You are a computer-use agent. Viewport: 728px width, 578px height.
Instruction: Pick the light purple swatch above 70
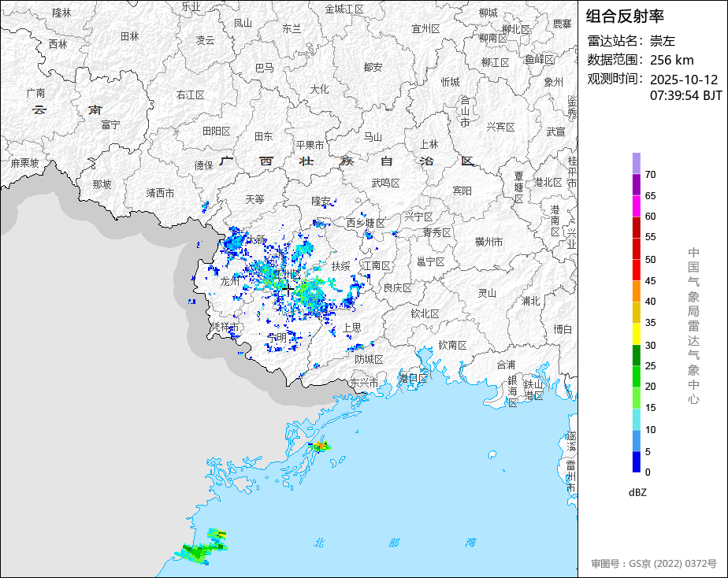tap(636, 163)
